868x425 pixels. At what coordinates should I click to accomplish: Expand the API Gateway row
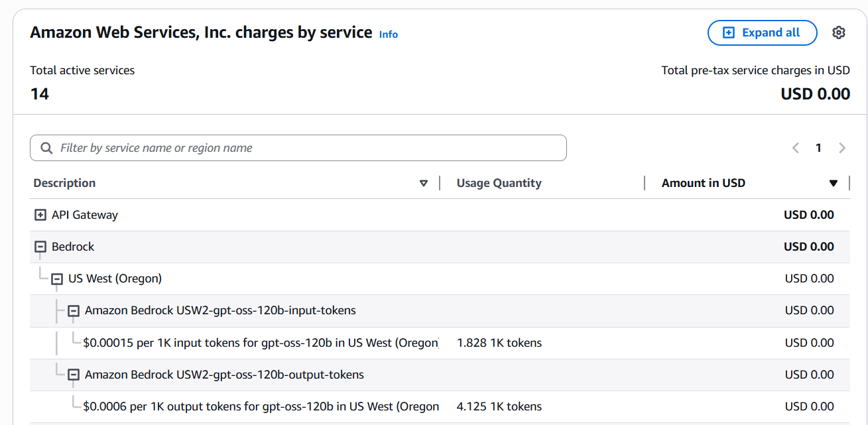pos(40,215)
